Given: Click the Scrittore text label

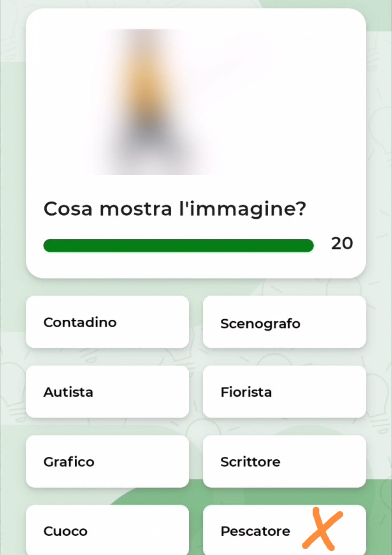Looking at the screenshot, I should 250,462.
